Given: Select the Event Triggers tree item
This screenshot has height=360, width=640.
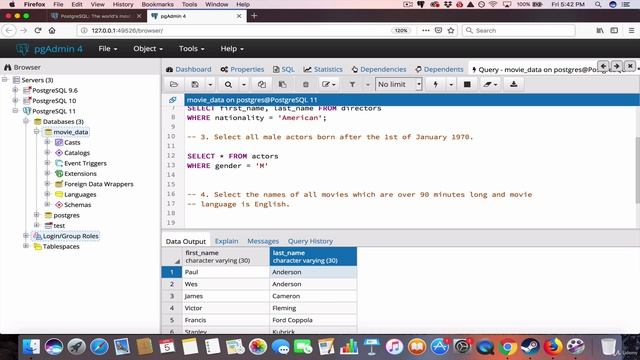Looking at the screenshot, I should point(85,163).
